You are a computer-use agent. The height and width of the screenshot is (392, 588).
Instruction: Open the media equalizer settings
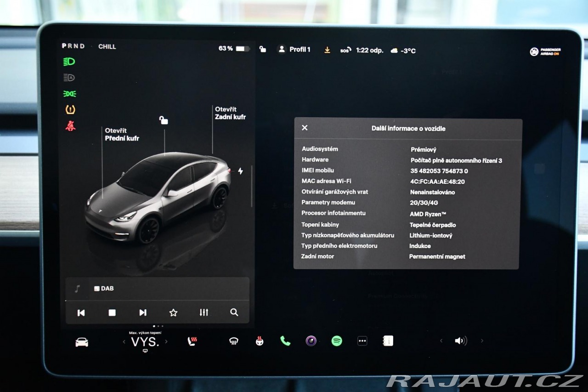204,312
